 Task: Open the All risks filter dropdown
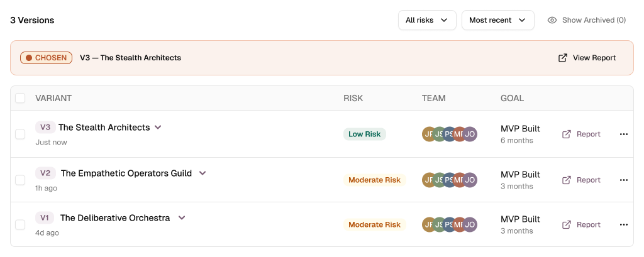tap(427, 20)
